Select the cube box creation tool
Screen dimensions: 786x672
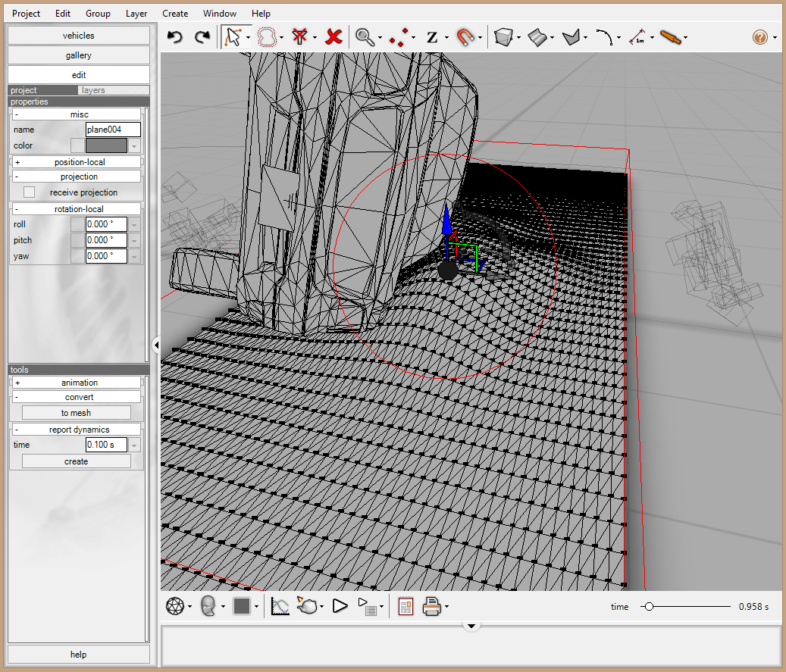[x=503, y=37]
